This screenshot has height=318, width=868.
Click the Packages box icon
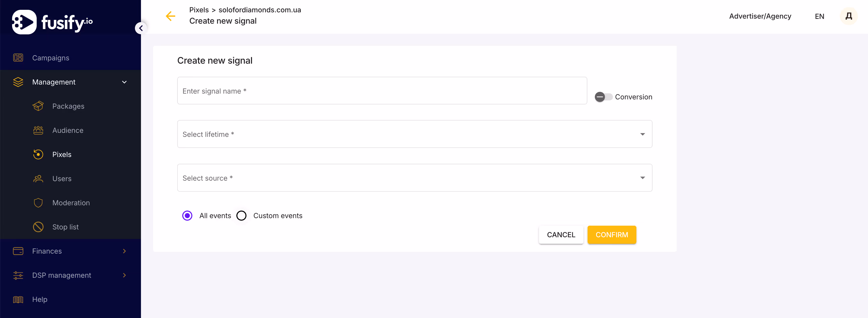click(x=38, y=106)
